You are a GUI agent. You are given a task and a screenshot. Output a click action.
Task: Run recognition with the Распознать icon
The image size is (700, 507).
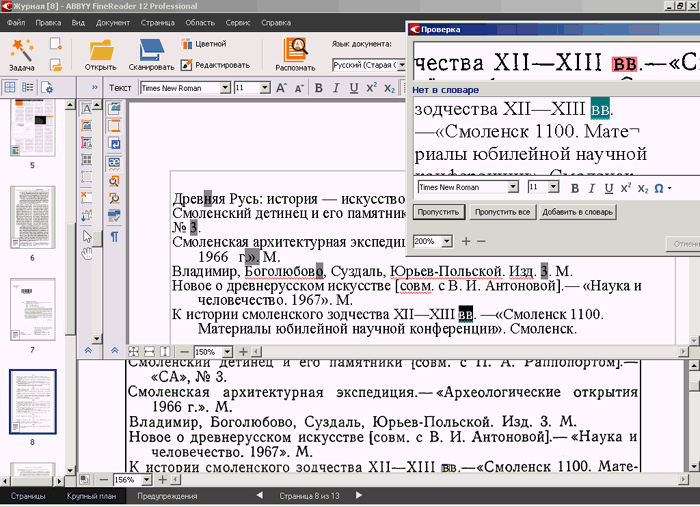295,50
